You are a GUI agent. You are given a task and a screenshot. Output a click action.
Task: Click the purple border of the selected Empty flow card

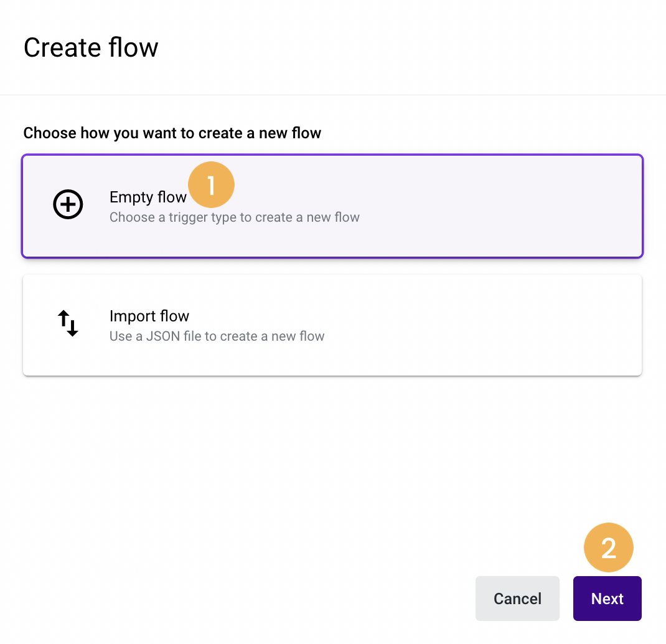point(332,155)
